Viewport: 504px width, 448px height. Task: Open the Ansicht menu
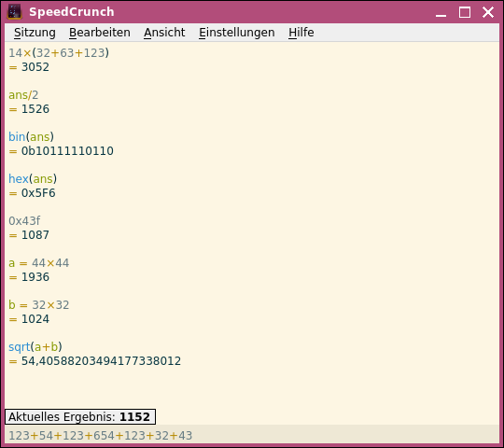pyautogui.click(x=164, y=33)
